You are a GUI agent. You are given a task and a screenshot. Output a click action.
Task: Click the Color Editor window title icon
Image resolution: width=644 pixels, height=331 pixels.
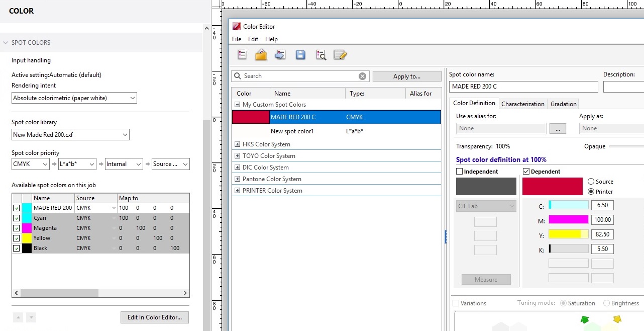(x=236, y=27)
